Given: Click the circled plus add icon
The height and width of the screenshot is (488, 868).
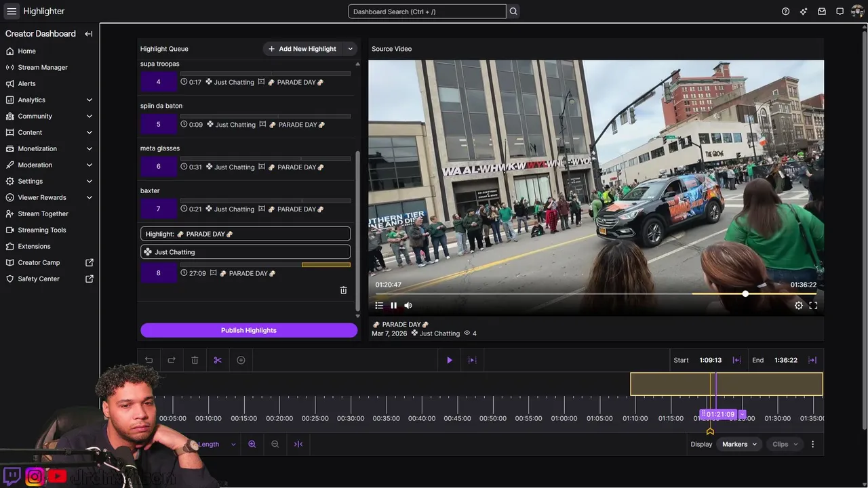Looking at the screenshot, I should pos(241,361).
